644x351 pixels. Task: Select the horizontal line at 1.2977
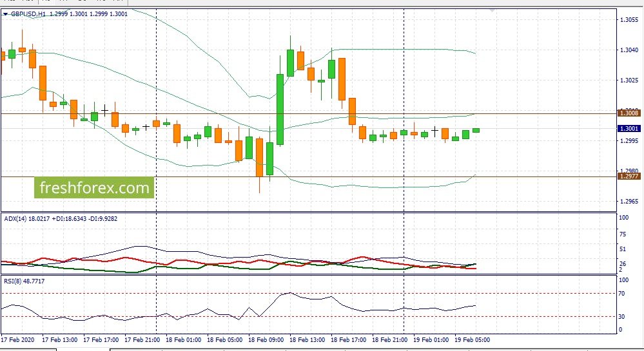[308, 176]
